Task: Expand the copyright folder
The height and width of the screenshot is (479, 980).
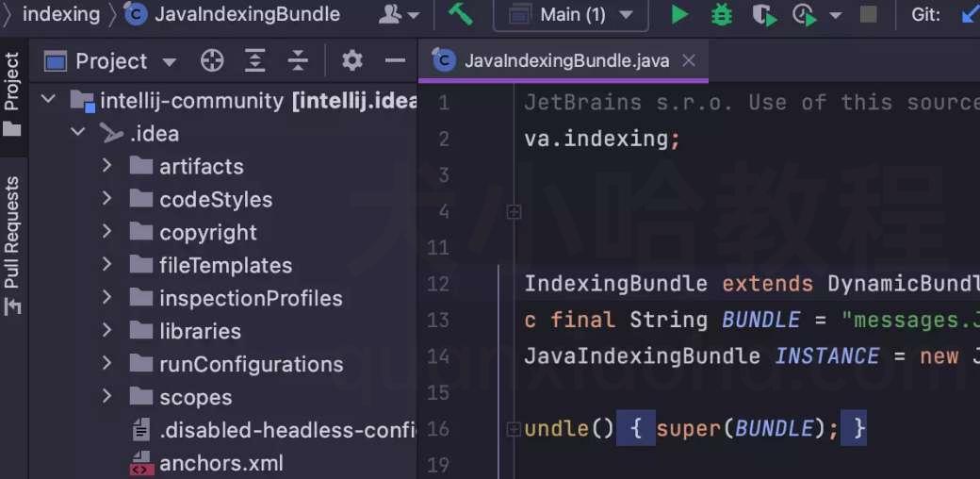Action: (x=106, y=231)
